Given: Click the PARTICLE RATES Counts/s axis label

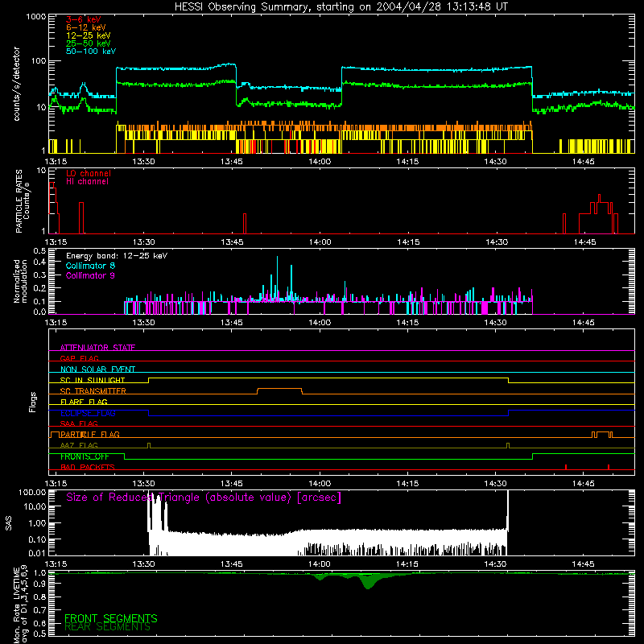Looking at the screenshot, I should (23, 201).
